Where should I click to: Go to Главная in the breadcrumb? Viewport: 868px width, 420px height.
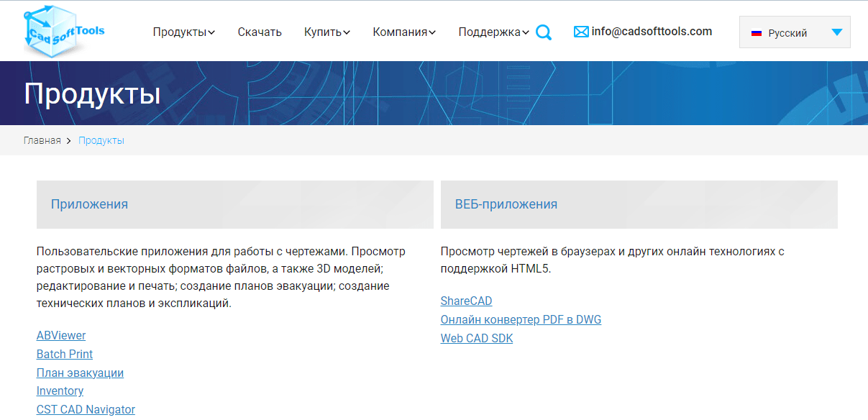coord(42,140)
